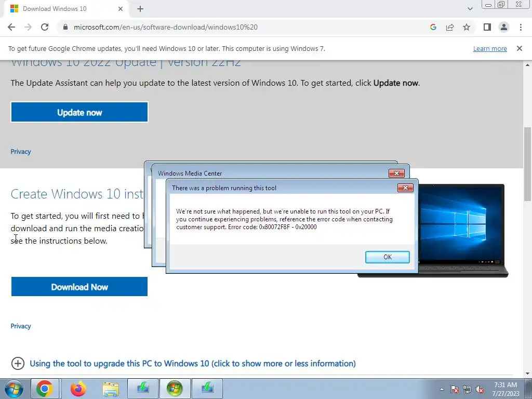The width and height of the screenshot is (532, 399).
Task: Open a new browser tab
Action: pos(140,9)
